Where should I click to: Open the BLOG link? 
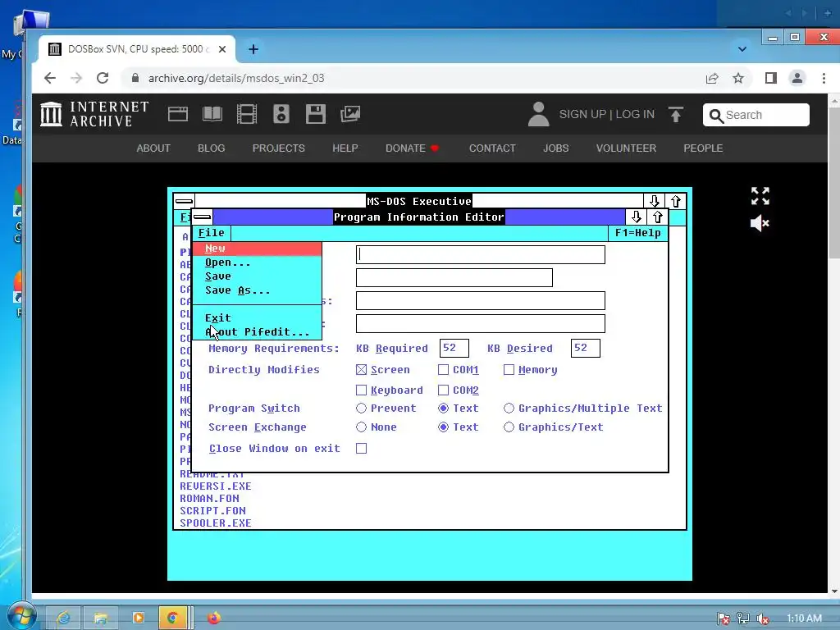(x=211, y=148)
